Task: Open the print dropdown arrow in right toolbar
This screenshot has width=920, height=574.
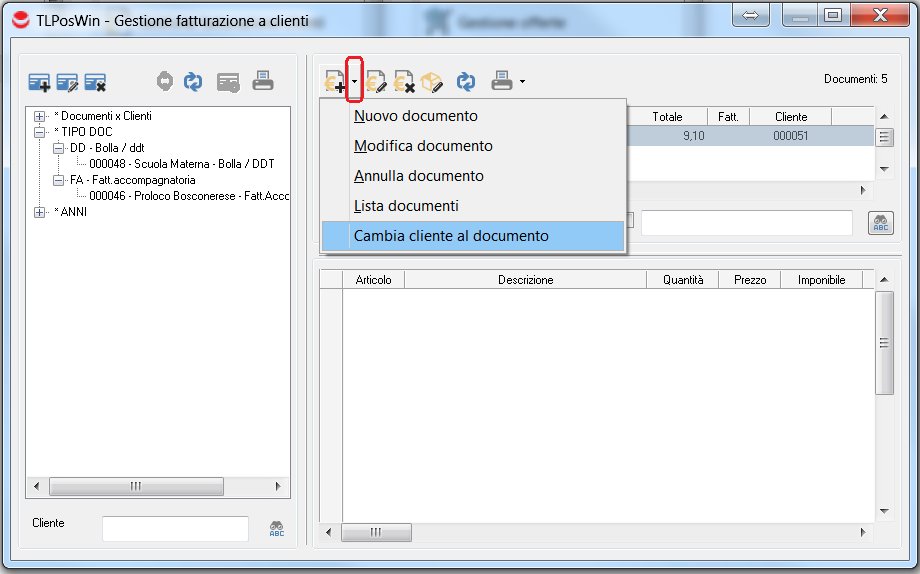Action: pos(522,82)
